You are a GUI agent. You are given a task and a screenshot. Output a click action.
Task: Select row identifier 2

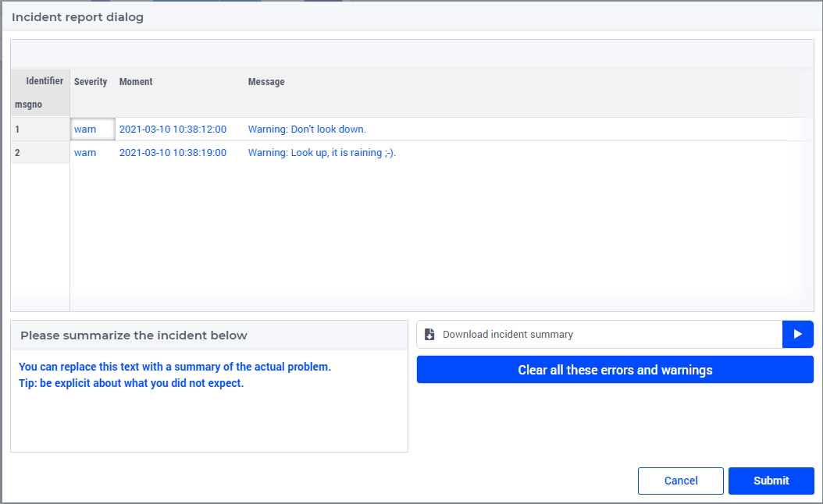pyautogui.click(x=41, y=153)
